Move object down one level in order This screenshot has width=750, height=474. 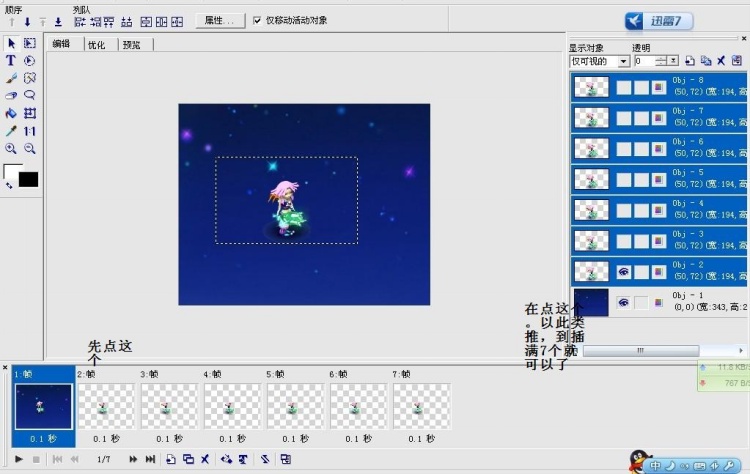(x=27, y=22)
